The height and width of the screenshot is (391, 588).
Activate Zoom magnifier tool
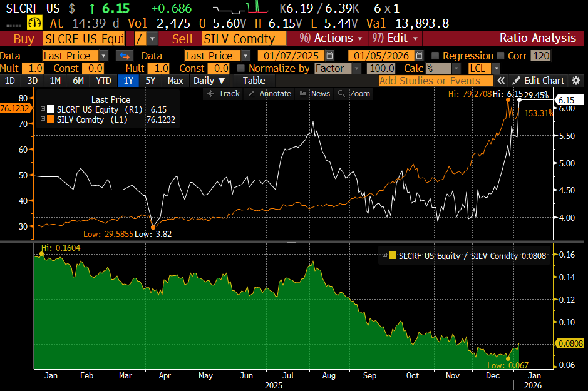click(354, 94)
